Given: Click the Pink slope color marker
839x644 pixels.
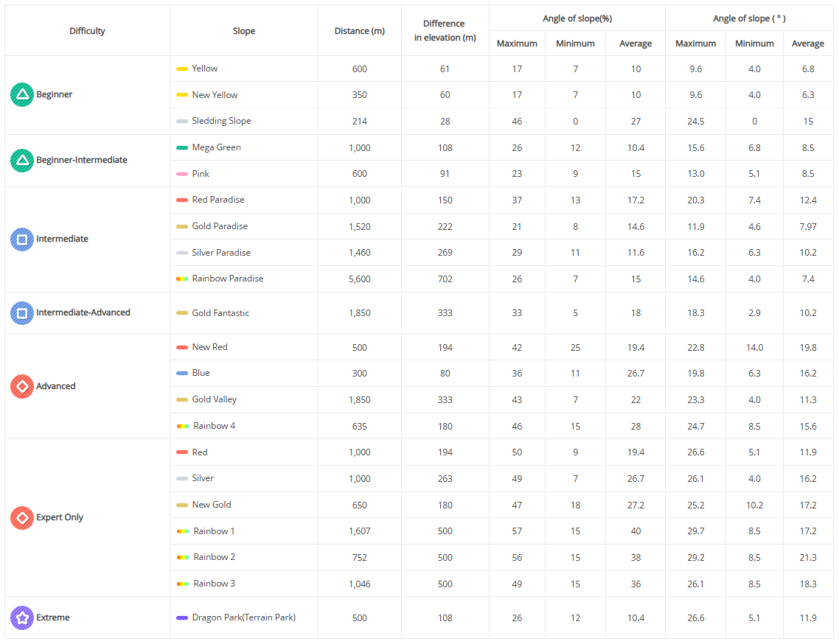Looking at the screenshot, I should [182, 174].
